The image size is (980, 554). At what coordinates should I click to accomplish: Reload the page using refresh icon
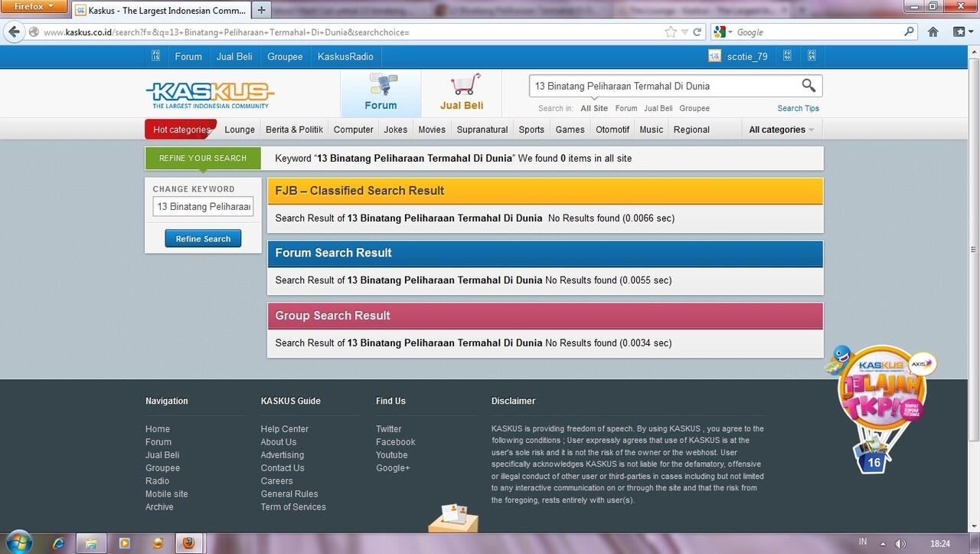(697, 32)
